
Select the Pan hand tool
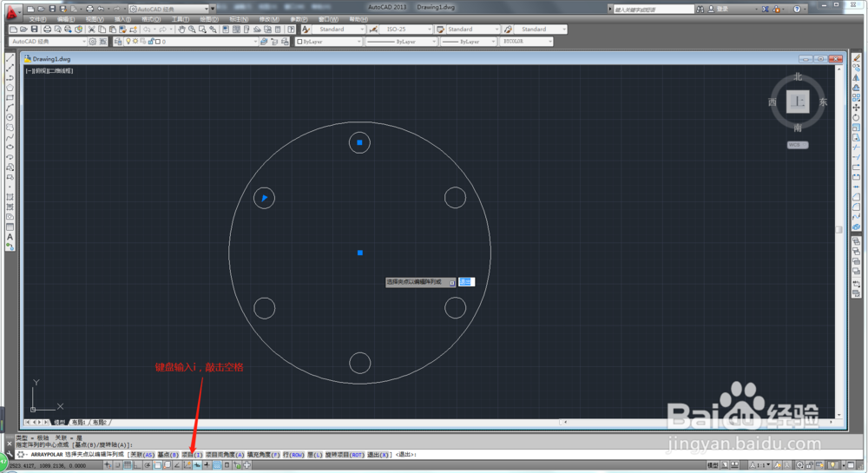coord(181,30)
